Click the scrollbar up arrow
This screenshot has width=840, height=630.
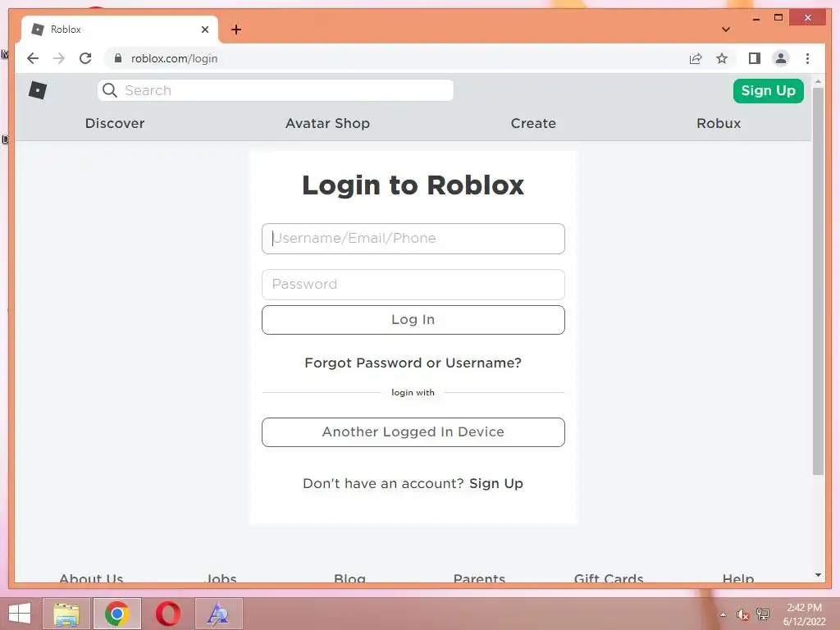(x=818, y=82)
